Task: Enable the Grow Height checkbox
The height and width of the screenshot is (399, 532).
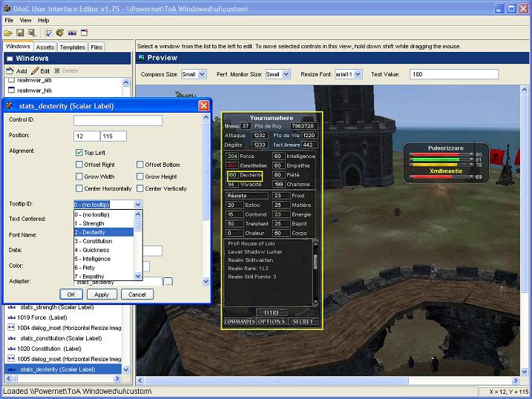Action: tap(139, 177)
